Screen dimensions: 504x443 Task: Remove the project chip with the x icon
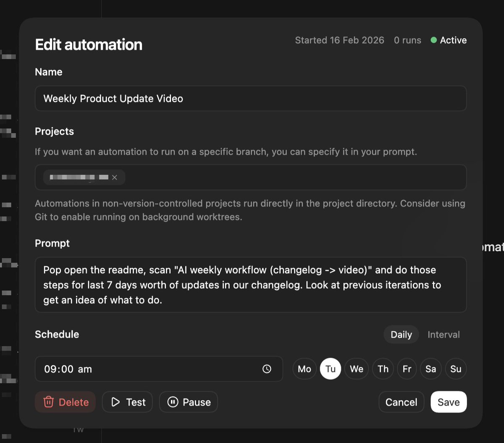point(115,177)
